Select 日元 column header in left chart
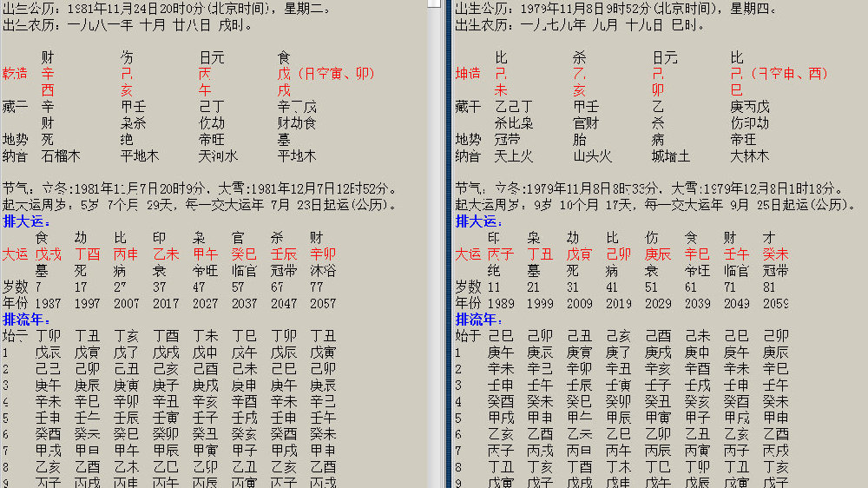868x488 pixels. (211, 57)
